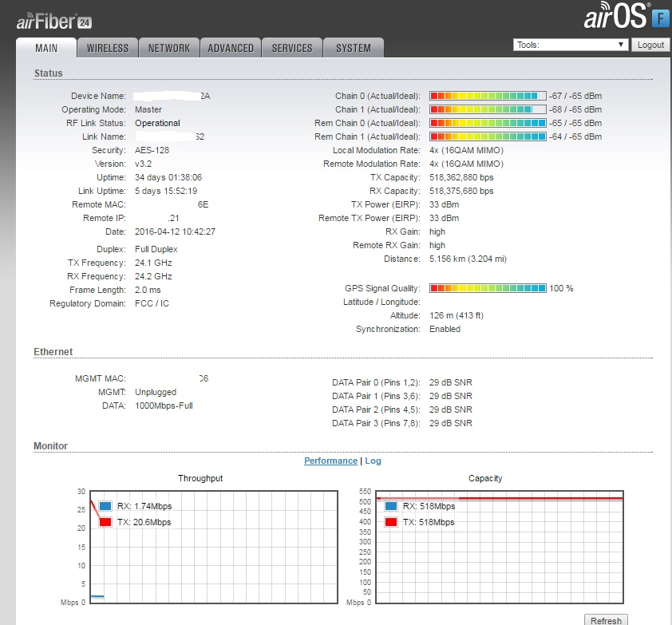
Task: Click the red TX legend square in Capacity
Action: tap(390, 522)
